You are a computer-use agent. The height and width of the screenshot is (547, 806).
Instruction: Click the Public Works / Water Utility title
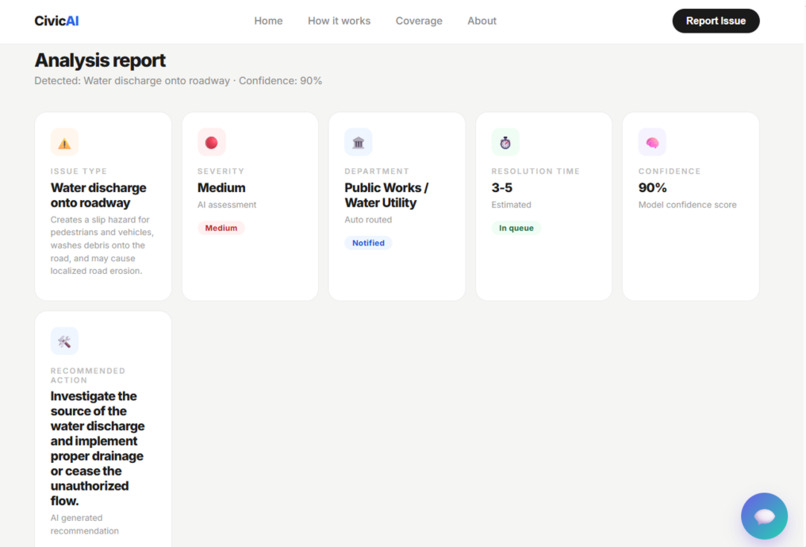387,195
